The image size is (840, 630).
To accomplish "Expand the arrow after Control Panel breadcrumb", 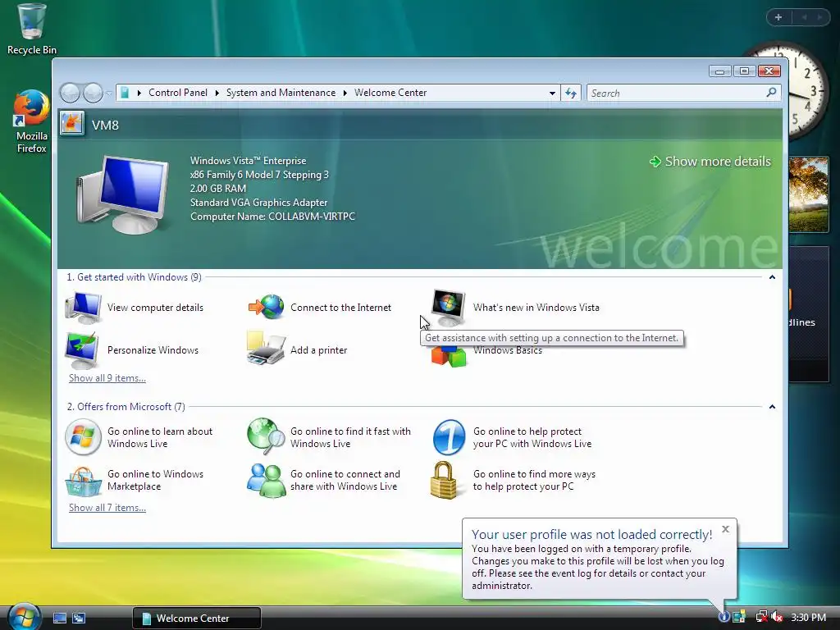I will coord(217,93).
